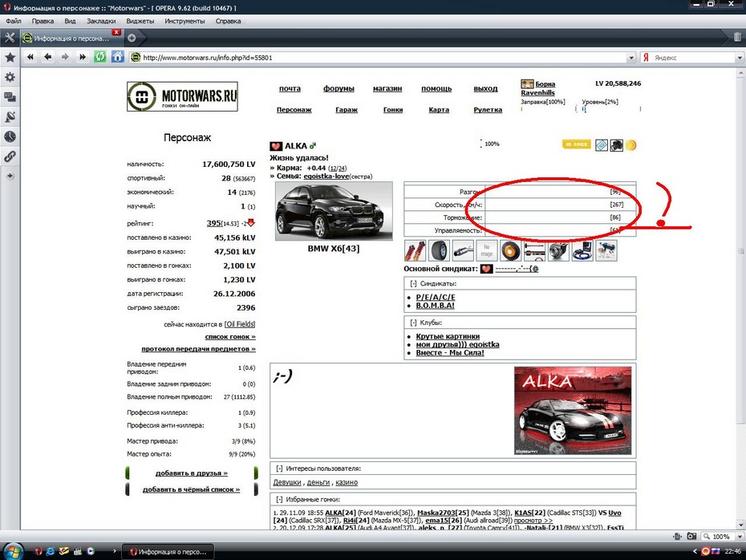Open the P/E/A/C/E syndicate link
Image resolution: width=746 pixels, height=560 pixels.
pyautogui.click(x=436, y=297)
